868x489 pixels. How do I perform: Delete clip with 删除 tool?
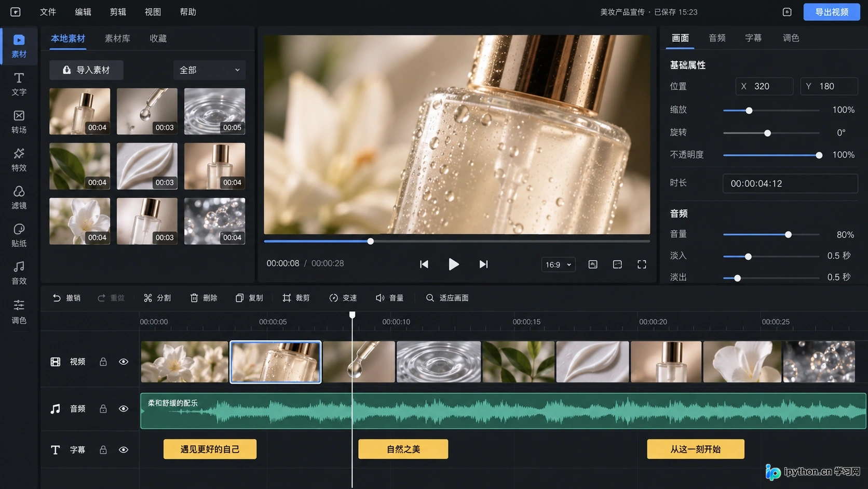[204, 298]
